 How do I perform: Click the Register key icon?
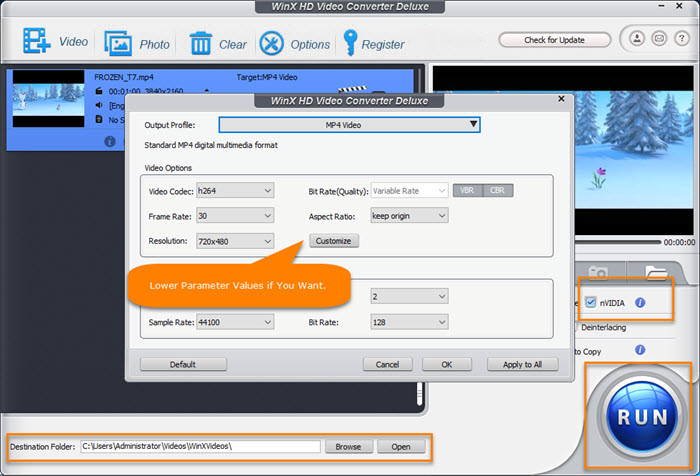click(350, 42)
